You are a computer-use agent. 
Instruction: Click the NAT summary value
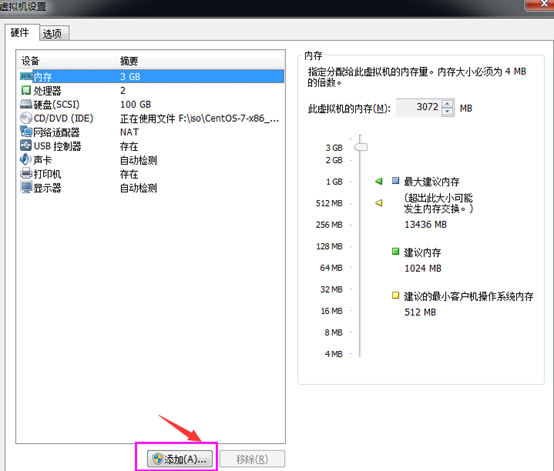129,132
